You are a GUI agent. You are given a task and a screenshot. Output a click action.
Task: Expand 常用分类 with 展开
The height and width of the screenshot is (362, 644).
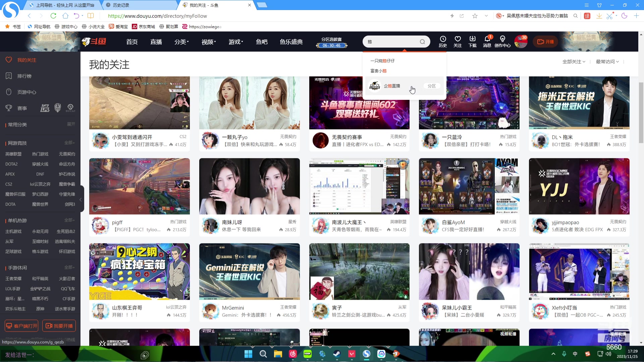[71, 124]
